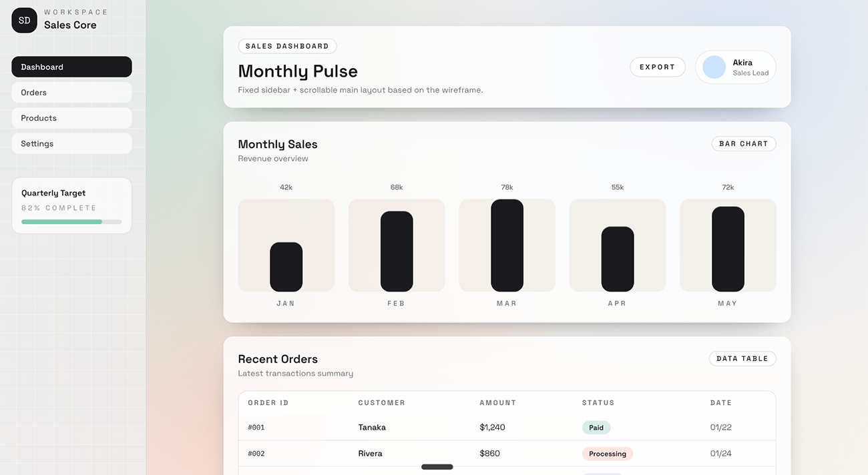Click the April sales bar
Viewport: 868px width, 475px height.
pos(618,259)
